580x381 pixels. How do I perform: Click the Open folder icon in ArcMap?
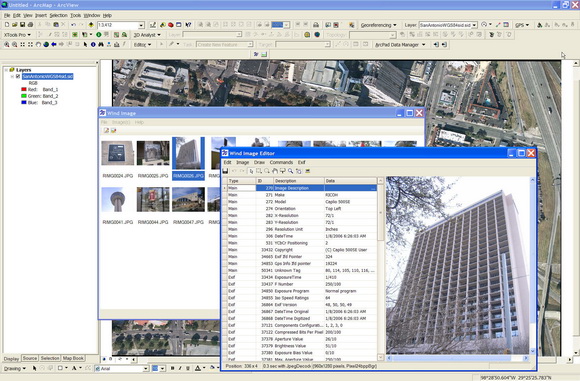pyautogui.click(x=14, y=25)
